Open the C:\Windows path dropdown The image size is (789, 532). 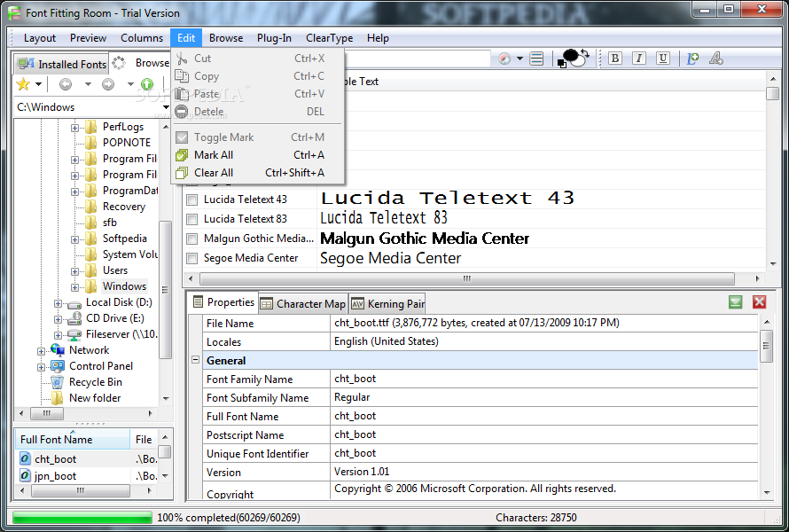tap(166, 107)
